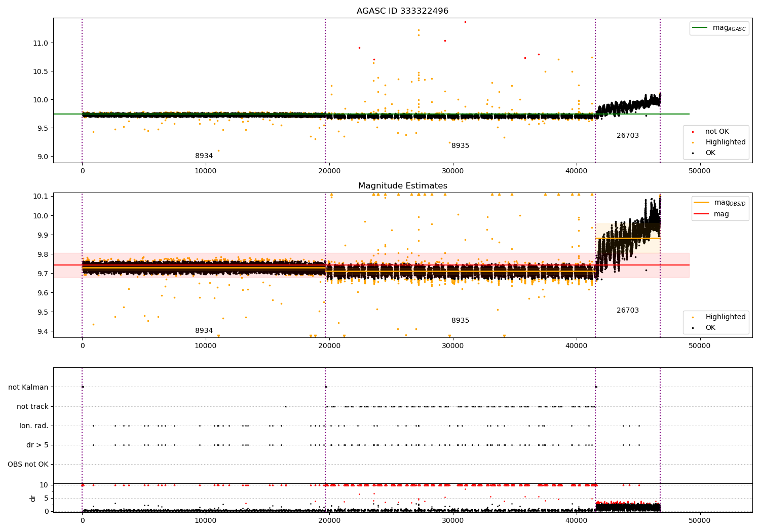Click obsid label 8934 in top plot
This screenshot has width=760, height=532.
[x=204, y=156]
